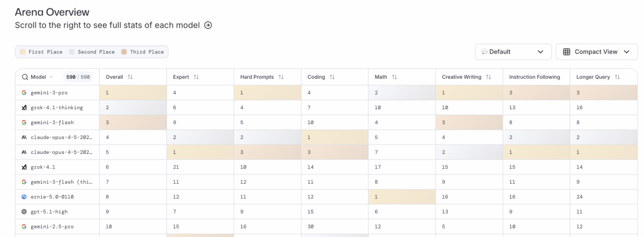The height and width of the screenshot is (237, 644).
Task: Click gpt-5.1-high Coding rank 15 cell
Action: [x=335, y=211]
